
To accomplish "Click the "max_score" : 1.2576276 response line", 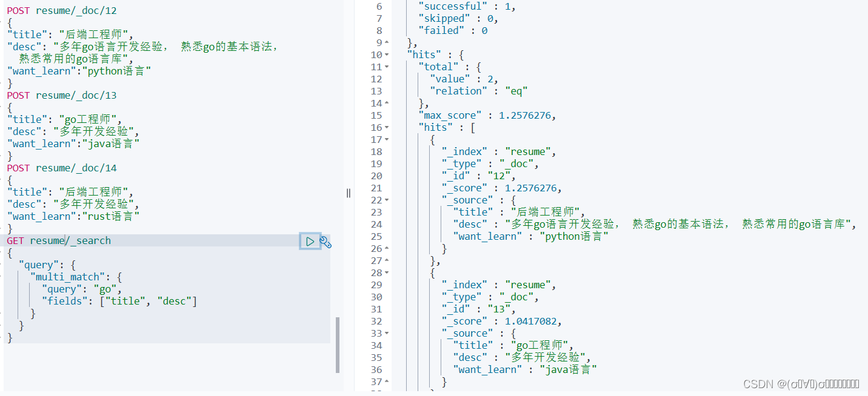I will coord(487,116).
